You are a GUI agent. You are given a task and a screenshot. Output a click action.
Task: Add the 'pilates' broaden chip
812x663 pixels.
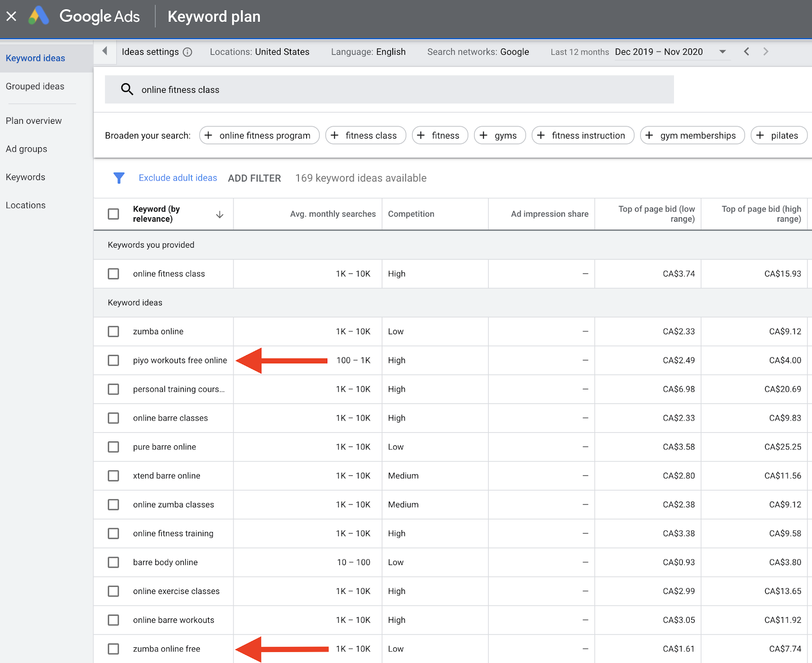tap(779, 135)
